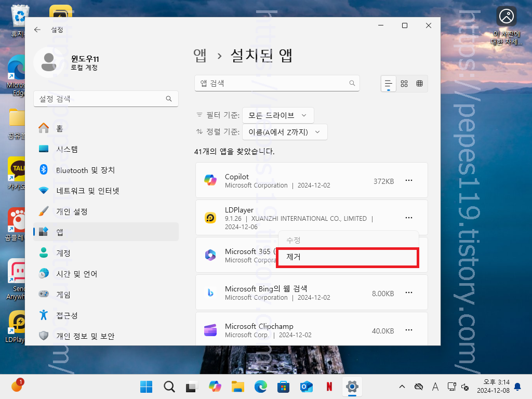This screenshot has width=532, height=399.
Task: Open 개인 정보 및 보안 settings
Action: pos(106,336)
